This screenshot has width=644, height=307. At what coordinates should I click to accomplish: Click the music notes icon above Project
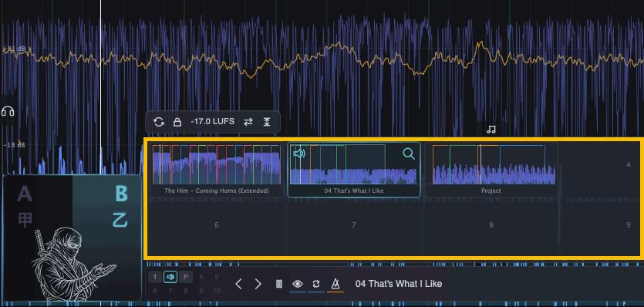coord(491,130)
